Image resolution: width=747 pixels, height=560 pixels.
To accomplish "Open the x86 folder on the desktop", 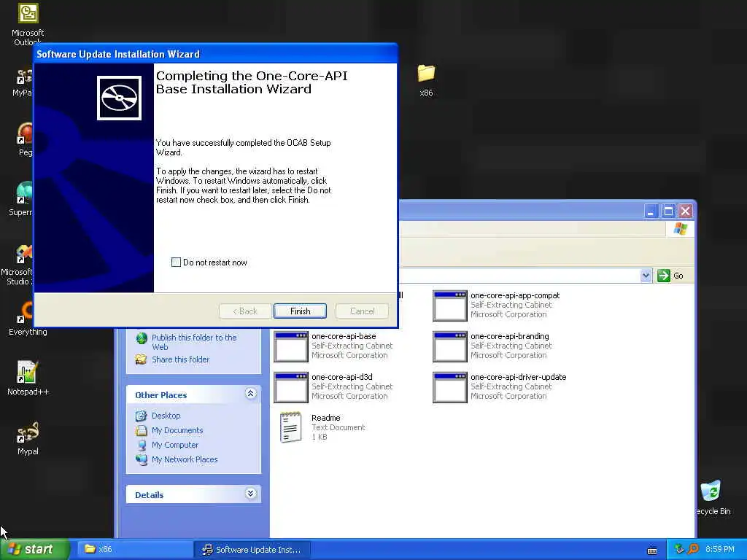I will tap(426, 74).
